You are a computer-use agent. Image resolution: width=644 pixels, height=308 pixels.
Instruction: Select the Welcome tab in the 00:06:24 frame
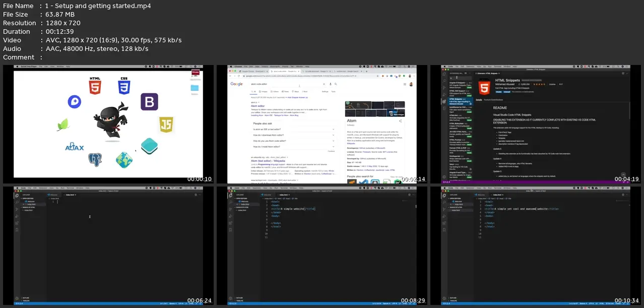[53, 194]
